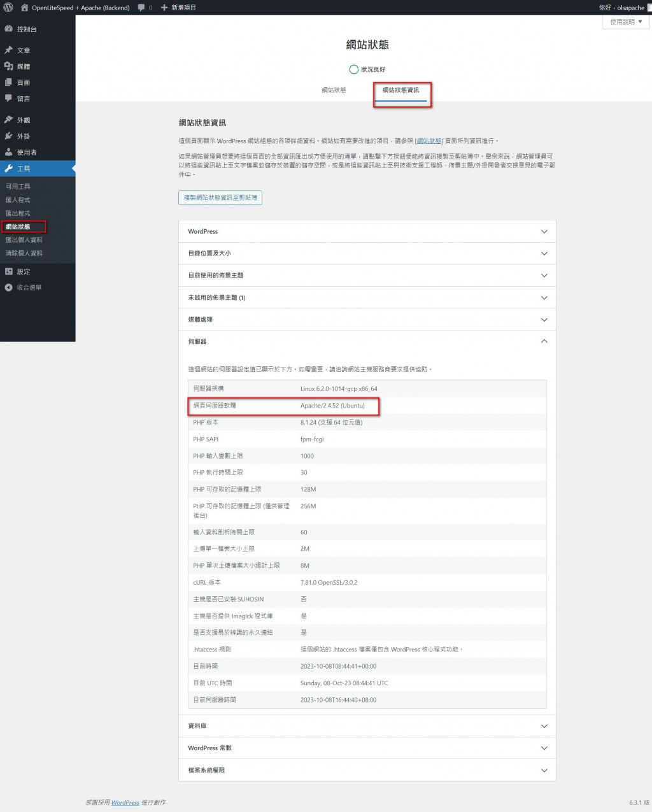Click the 使用者 user icon

(8, 152)
